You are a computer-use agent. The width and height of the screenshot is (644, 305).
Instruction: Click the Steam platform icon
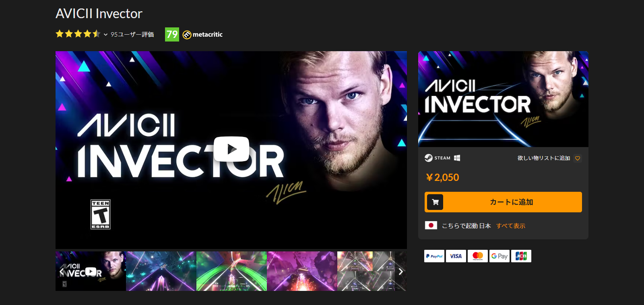pyautogui.click(x=429, y=158)
